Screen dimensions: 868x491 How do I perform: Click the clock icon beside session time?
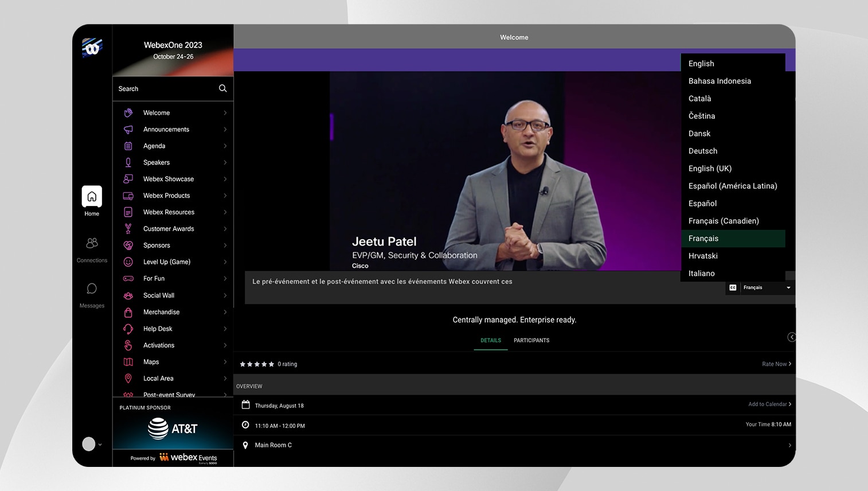(x=245, y=425)
